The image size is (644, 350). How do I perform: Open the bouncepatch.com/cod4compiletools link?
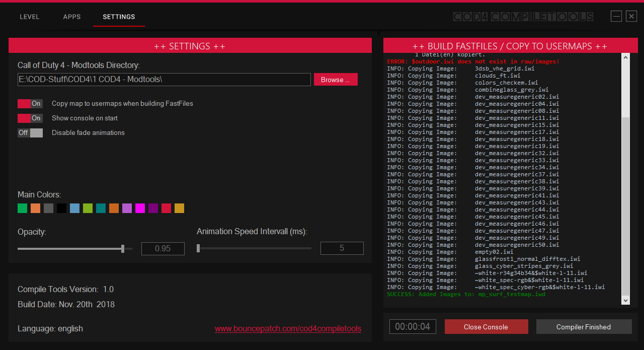point(288,329)
